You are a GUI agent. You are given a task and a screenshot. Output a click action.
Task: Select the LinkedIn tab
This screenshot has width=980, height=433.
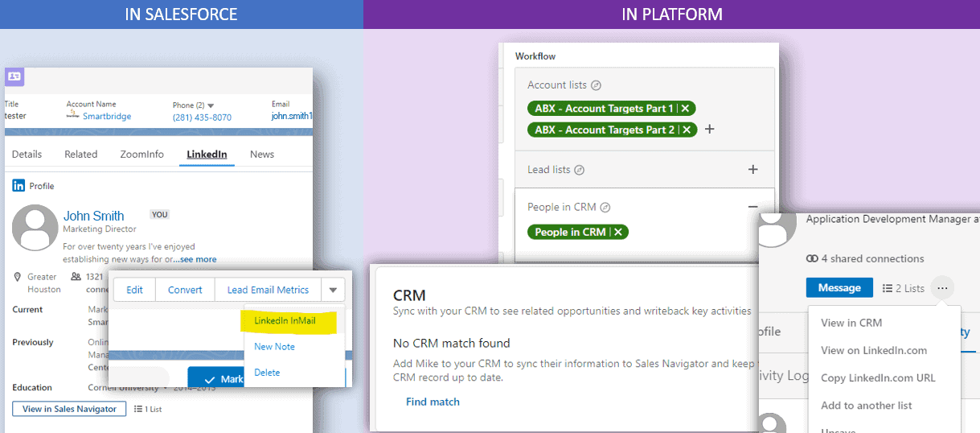(x=207, y=154)
